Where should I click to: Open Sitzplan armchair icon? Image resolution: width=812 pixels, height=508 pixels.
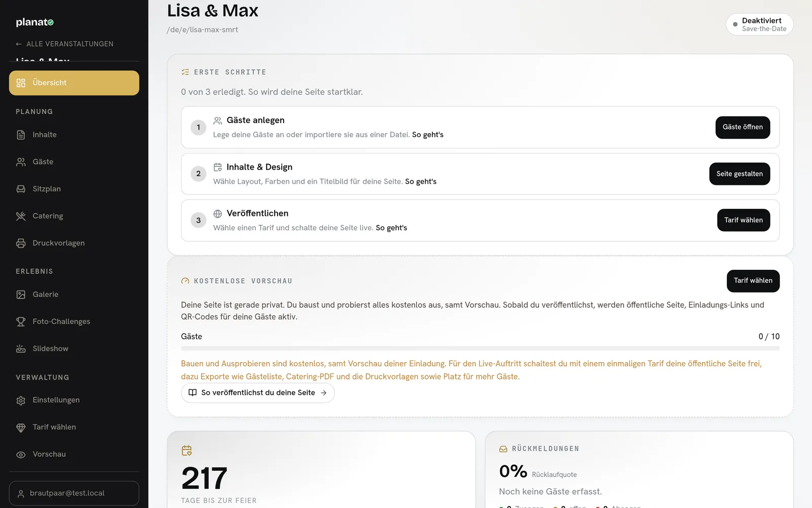(x=21, y=189)
